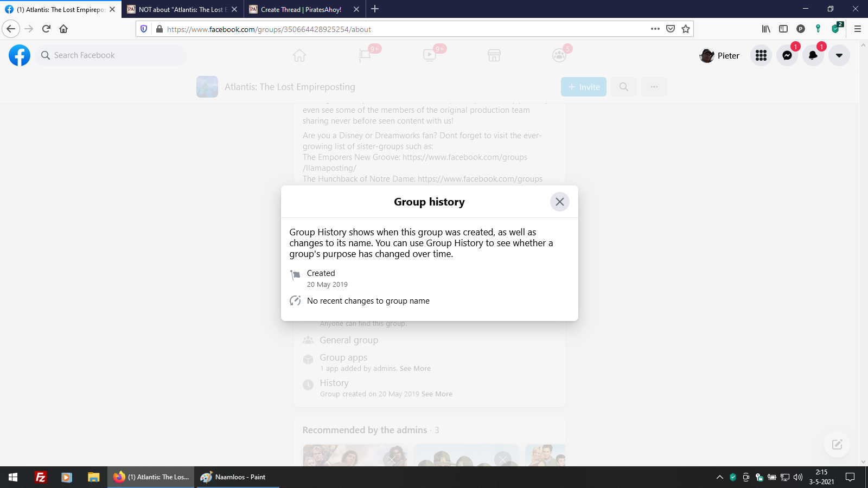Launch FileZilla from the taskbar
This screenshot has height=488, width=868.
coord(40,477)
